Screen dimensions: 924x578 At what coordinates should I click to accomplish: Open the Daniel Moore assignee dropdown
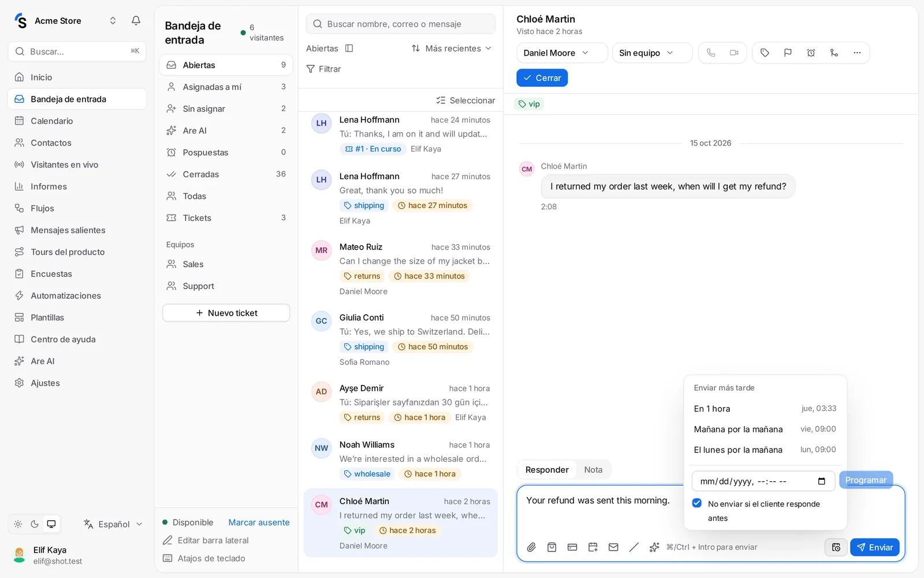pyautogui.click(x=562, y=53)
